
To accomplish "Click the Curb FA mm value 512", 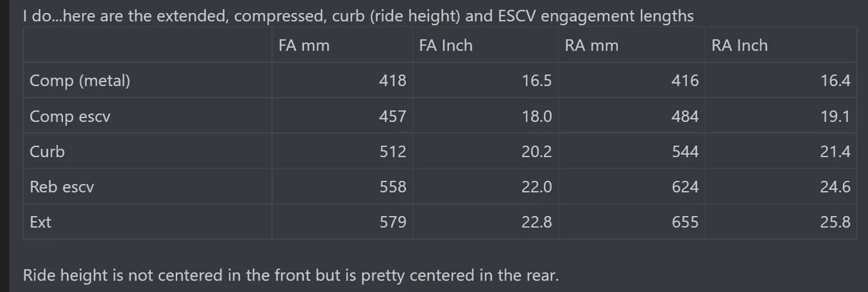I will click(393, 151).
